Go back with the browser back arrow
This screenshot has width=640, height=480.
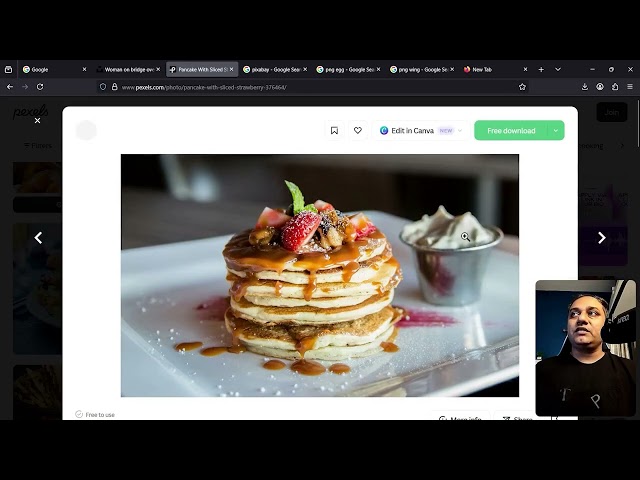pyautogui.click(x=10, y=87)
